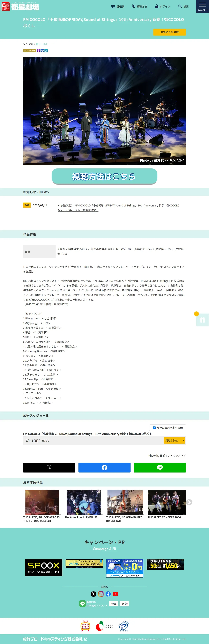Click the プライバシーマーク footer logo
This screenshot has width=209, height=644.
[124, 626]
